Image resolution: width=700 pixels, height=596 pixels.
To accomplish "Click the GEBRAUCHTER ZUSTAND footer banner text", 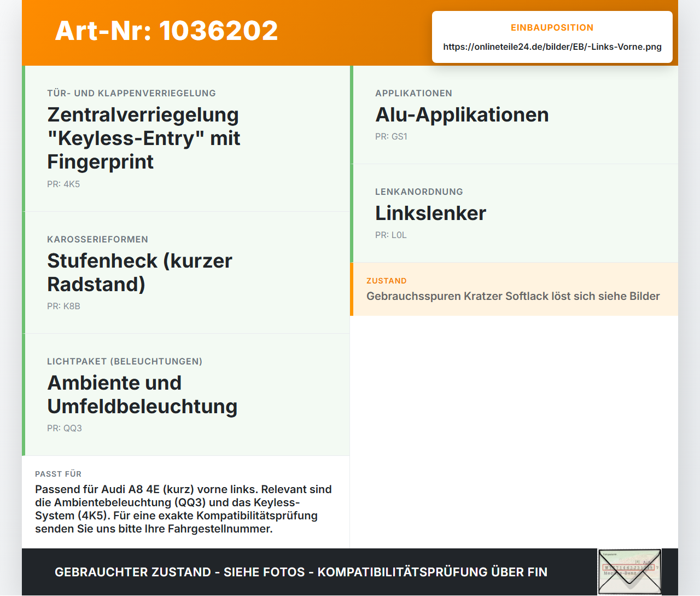I will tap(301, 572).
